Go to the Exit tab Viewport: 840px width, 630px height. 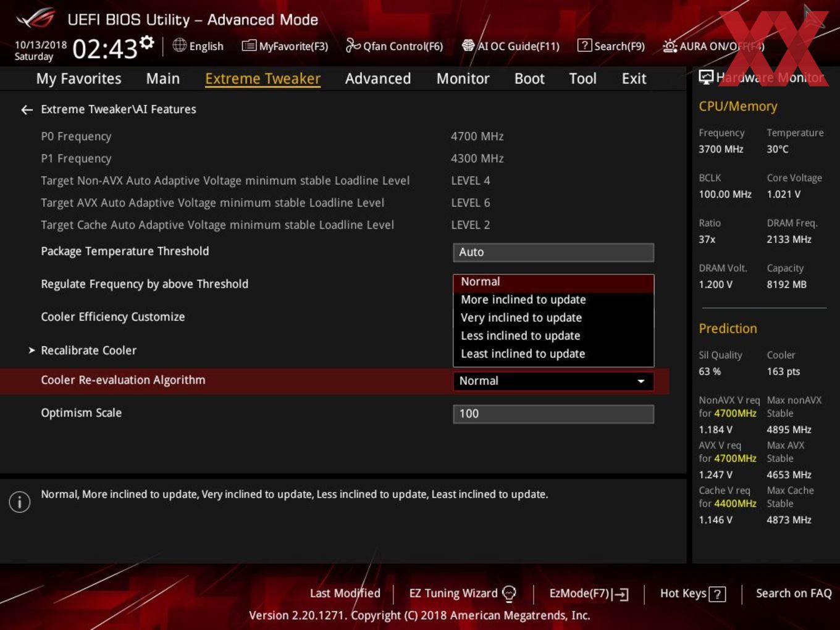click(x=634, y=78)
